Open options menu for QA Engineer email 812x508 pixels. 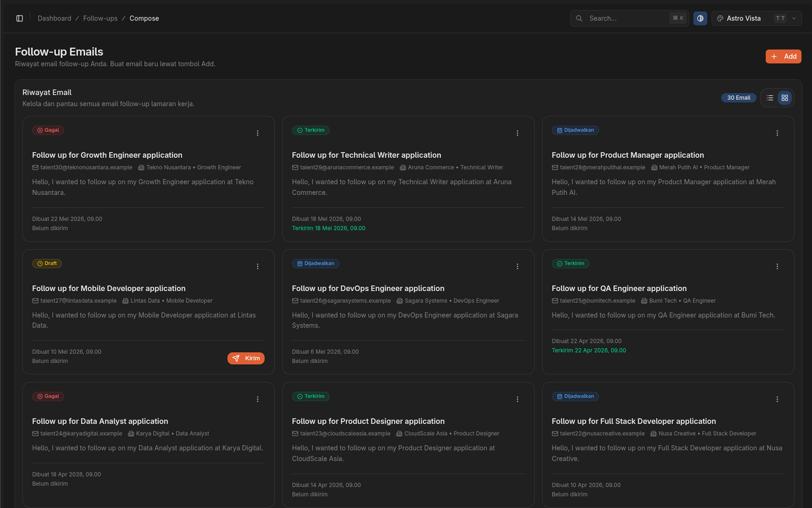pos(777,266)
